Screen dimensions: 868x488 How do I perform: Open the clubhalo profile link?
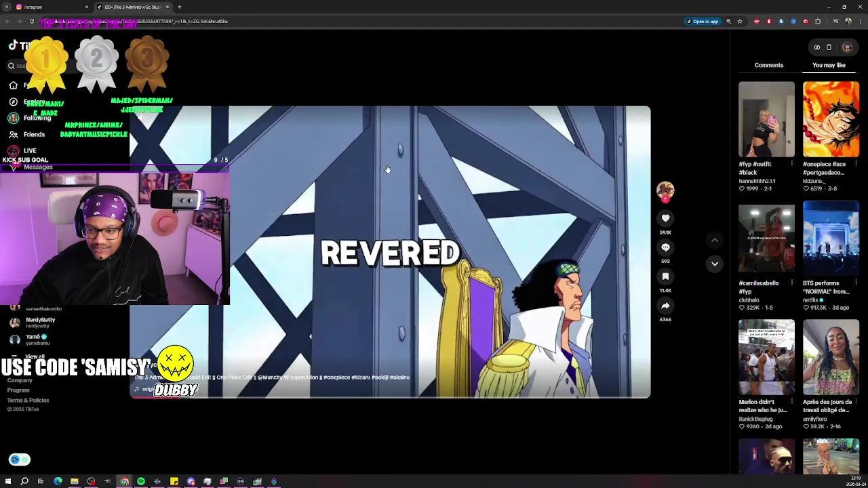pyautogui.click(x=749, y=300)
